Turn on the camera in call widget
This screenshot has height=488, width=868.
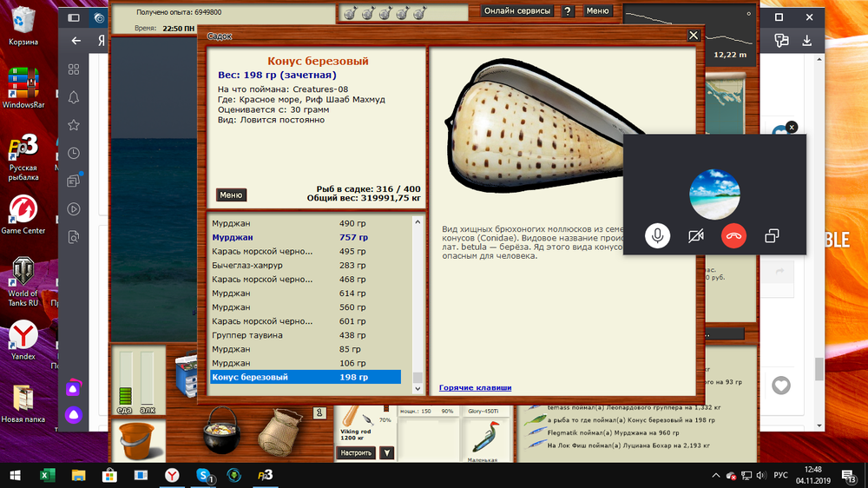point(695,235)
